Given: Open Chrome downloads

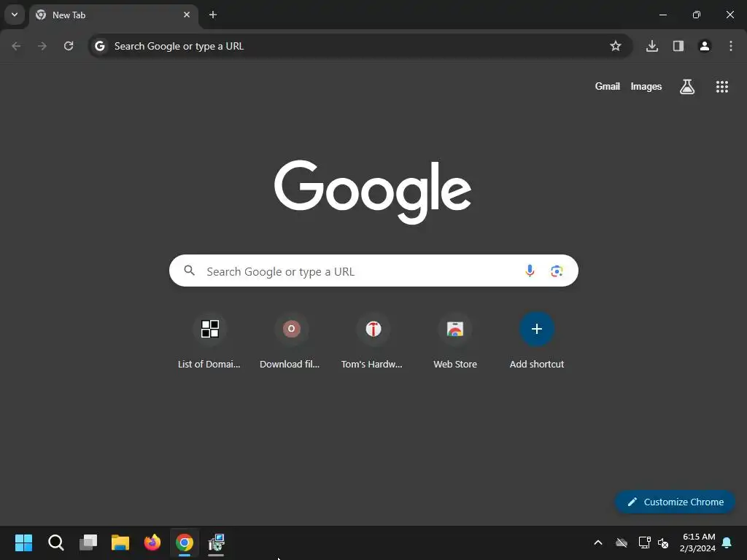Looking at the screenshot, I should pyautogui.click(x=652, y=46).
